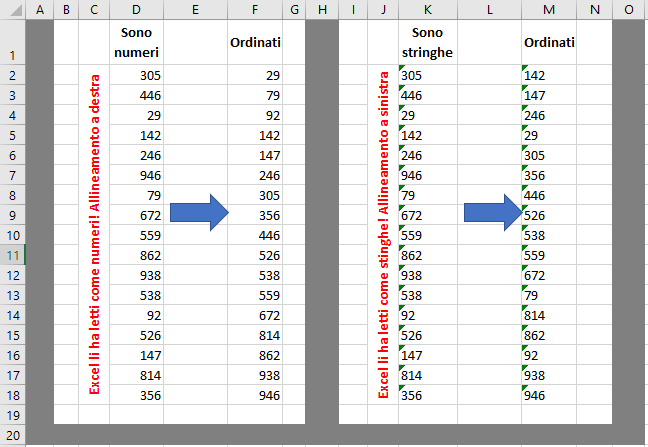Click the Select All corner triangle
This screenshot has height=447, width=648.
(12, 10)
